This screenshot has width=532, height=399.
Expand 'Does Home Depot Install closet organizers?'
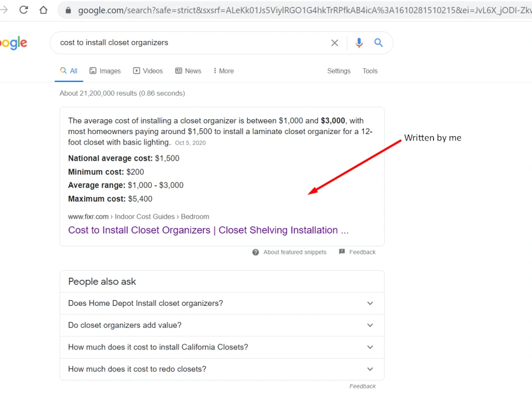pos(222,303)
